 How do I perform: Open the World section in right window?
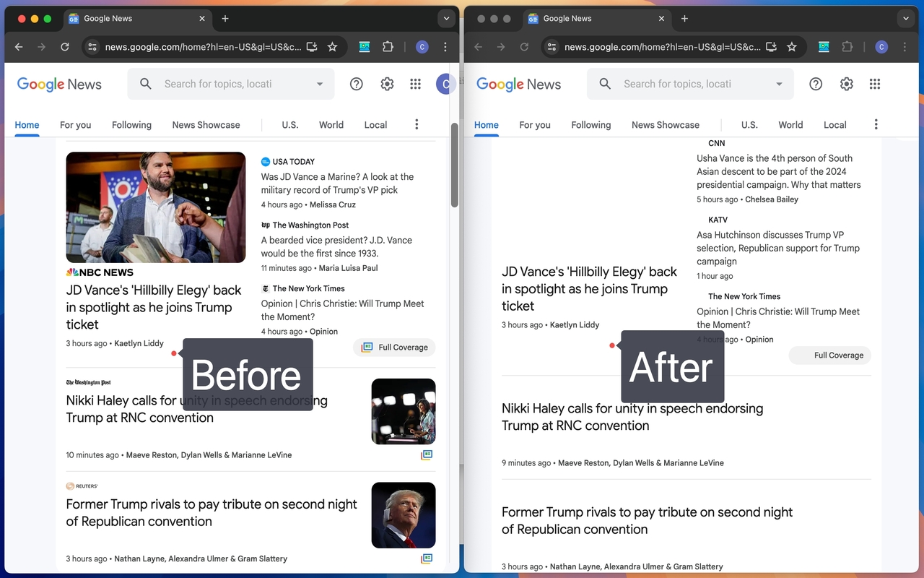tap(790, 125)
